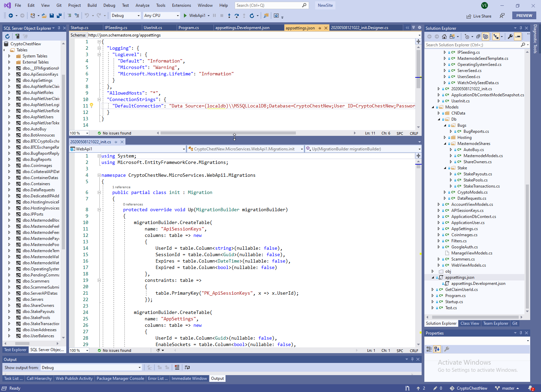The image size is (541, 392).
Task: Click the Home icon in Solution Explorer
Action: click(x=444, y=36)
